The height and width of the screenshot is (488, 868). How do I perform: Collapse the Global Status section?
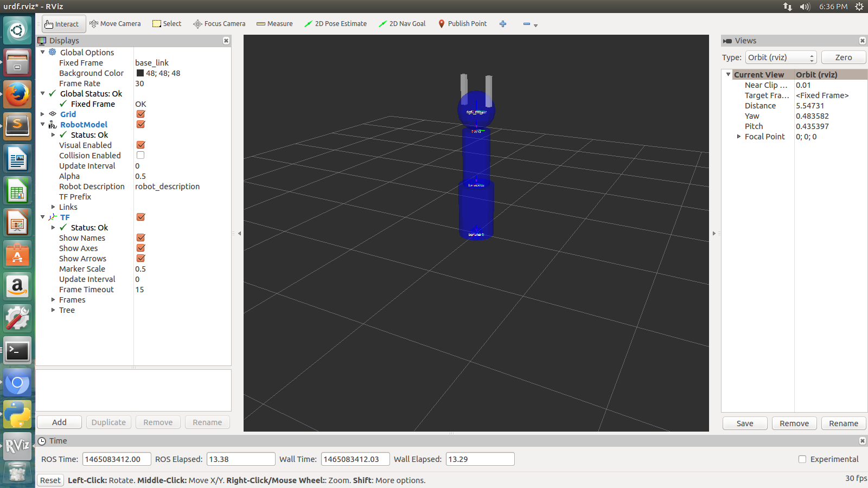point(43,93)
